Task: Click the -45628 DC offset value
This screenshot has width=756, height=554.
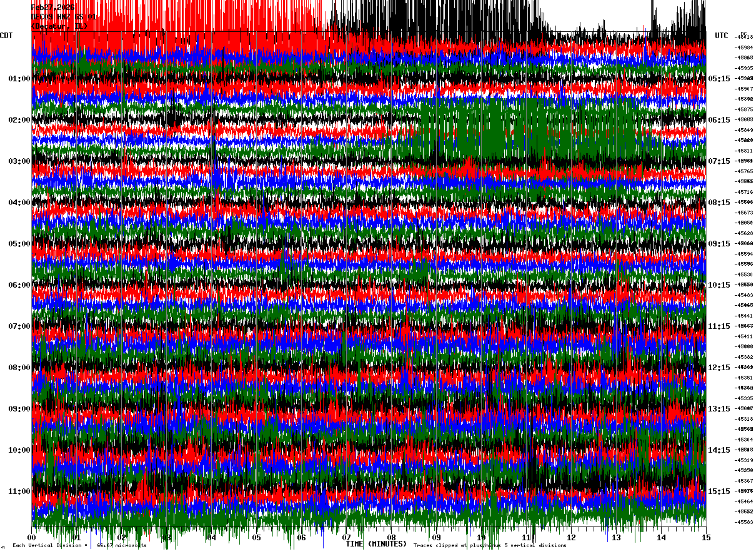Action: click(x=745, y=233)
